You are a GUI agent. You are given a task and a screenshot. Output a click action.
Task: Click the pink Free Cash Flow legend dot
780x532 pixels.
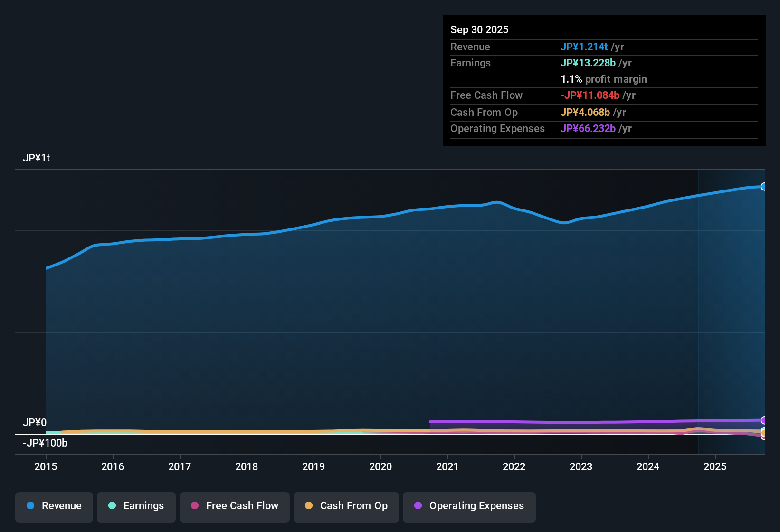(x=195, y=506)
